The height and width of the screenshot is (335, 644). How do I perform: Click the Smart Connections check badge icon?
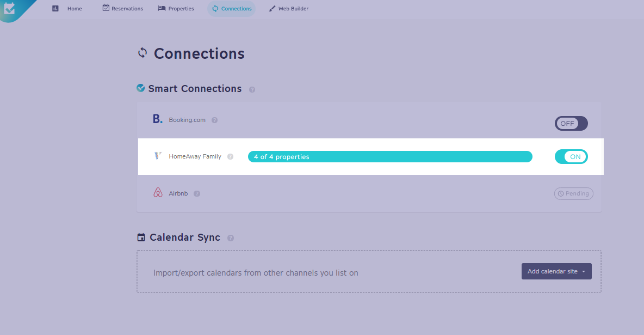coord(140,88)
